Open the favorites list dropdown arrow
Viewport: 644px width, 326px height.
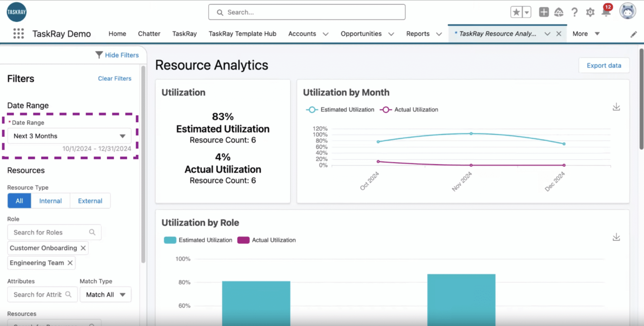click(x=527, y=12)
